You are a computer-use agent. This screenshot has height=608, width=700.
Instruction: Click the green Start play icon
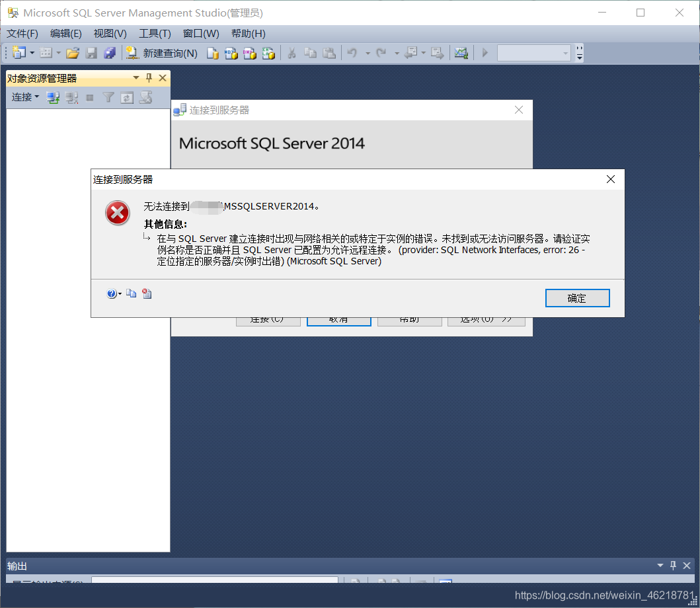[x=485, y=53]
